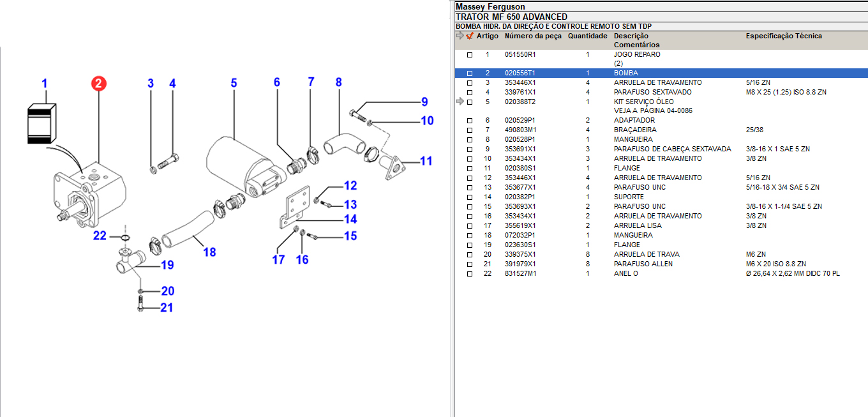This screenshot has height=417, width=868.
Task: Click the gray link arrow beside item 5
Action: coord(460,102)
